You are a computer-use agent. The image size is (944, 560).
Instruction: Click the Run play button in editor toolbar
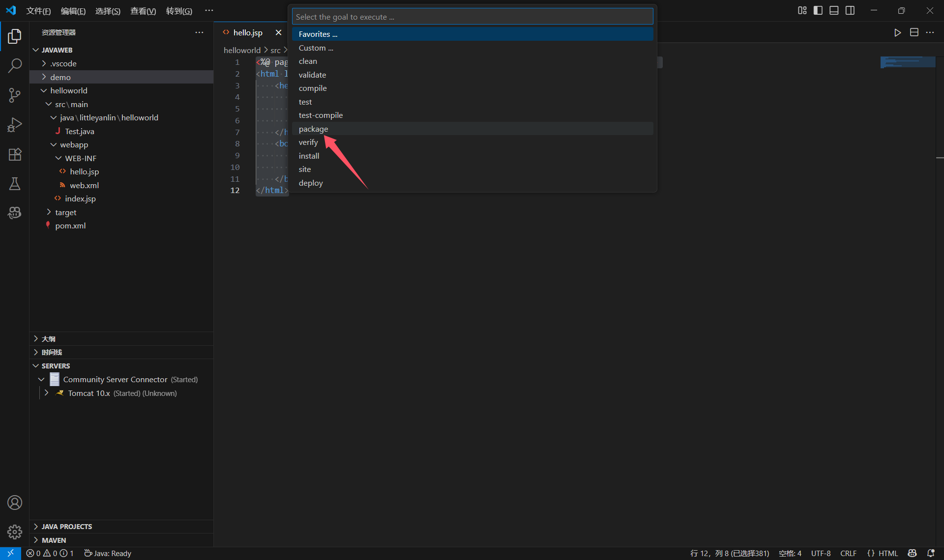pos(897,32)
